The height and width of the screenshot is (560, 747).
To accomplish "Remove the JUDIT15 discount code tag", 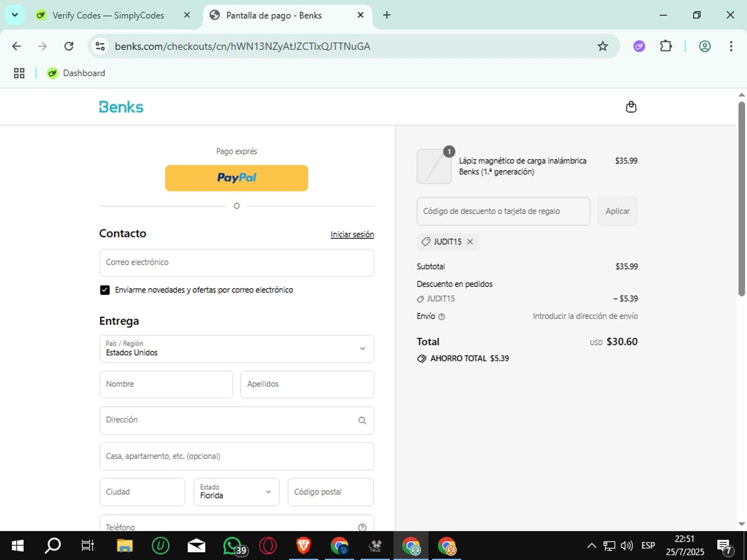I will click(470, 241).
